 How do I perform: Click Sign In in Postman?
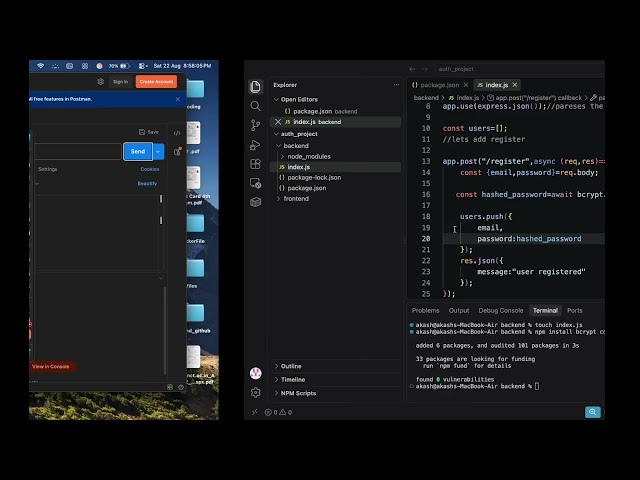[120, 82]
